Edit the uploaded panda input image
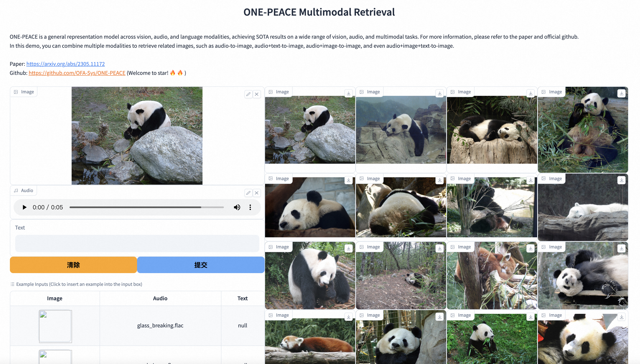This screenshot has width=640, height=364. click(x=248, y=94)
